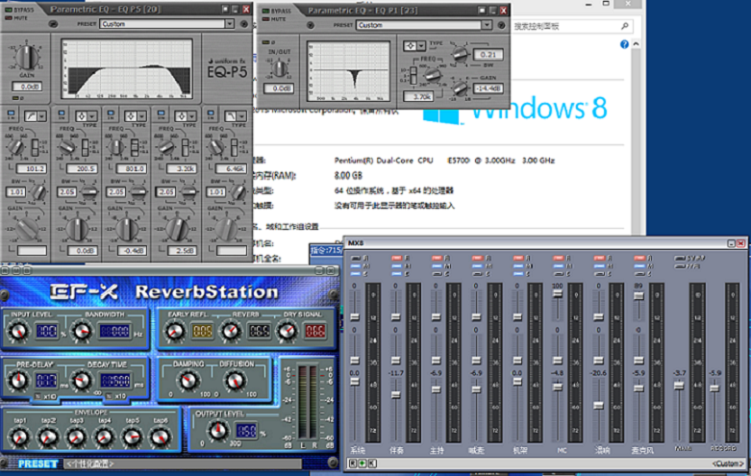Toggle ON switch of the 200.5 Hz band
Image resolution: width=751 pixels, height=476 pixels.
coord(61,114)
